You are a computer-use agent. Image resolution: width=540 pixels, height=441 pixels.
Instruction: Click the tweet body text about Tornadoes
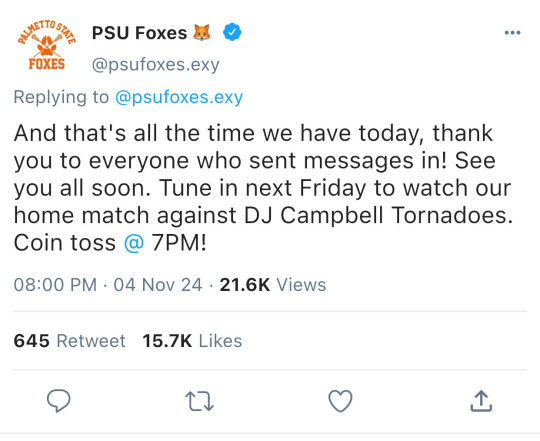point(263,188)
